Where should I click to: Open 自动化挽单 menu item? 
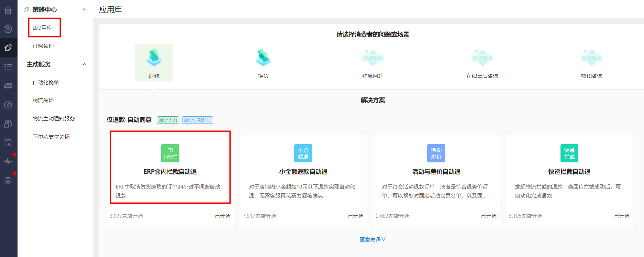(x=46, y=82)
